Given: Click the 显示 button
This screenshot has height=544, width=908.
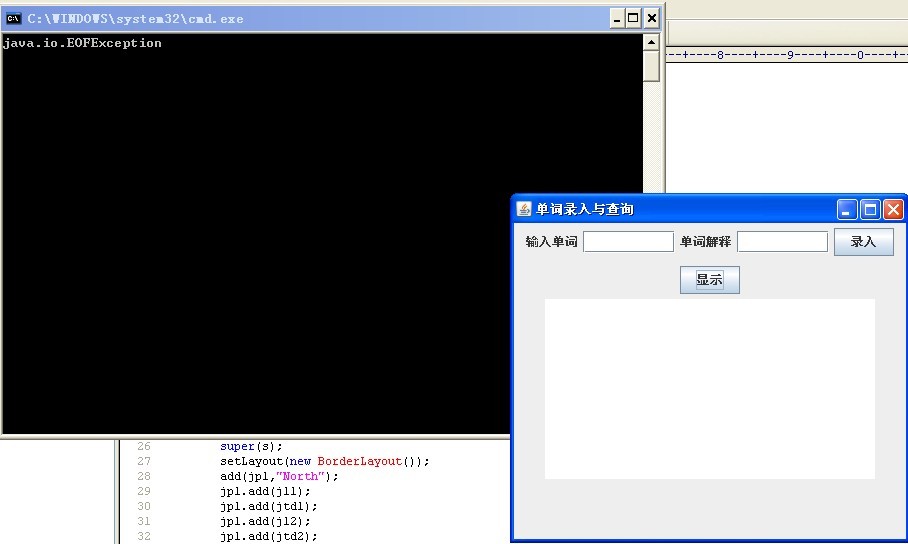Looking at the screenshot, I should point(709,280).
